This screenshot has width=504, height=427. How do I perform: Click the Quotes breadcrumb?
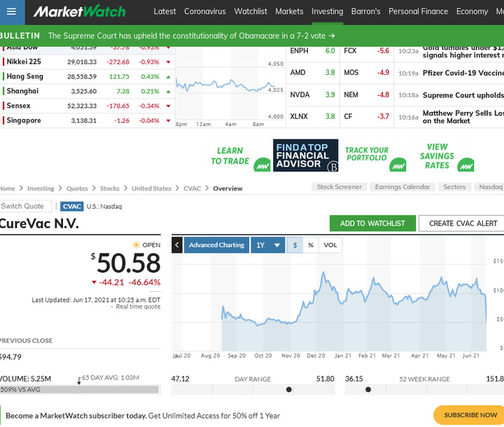click(77, 188)
